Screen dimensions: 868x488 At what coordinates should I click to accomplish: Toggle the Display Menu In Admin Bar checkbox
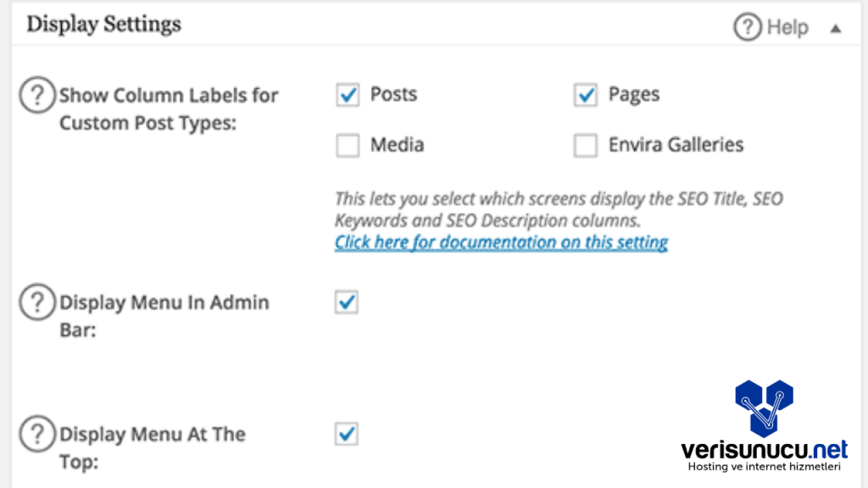click(x=347, y=302)
